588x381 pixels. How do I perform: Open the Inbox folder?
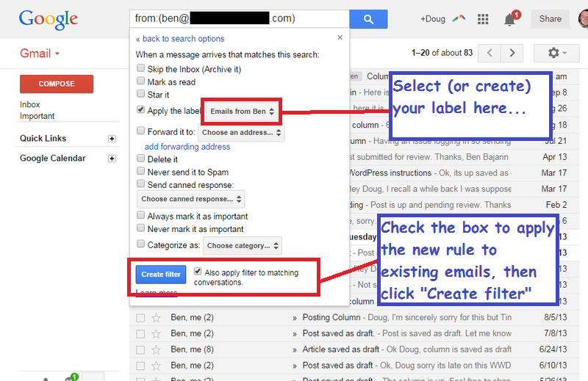coord(30,104)
